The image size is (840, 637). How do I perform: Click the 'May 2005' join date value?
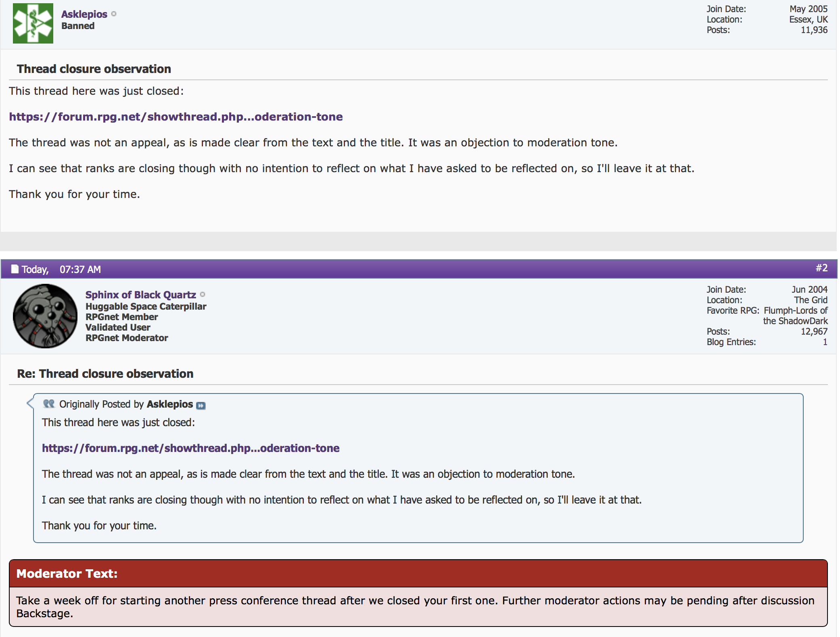click(x=809, y=9)
